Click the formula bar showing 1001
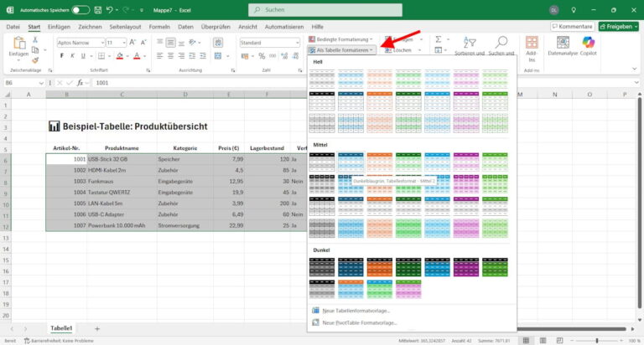Screen dimensions: 644x345 (363, 83)
